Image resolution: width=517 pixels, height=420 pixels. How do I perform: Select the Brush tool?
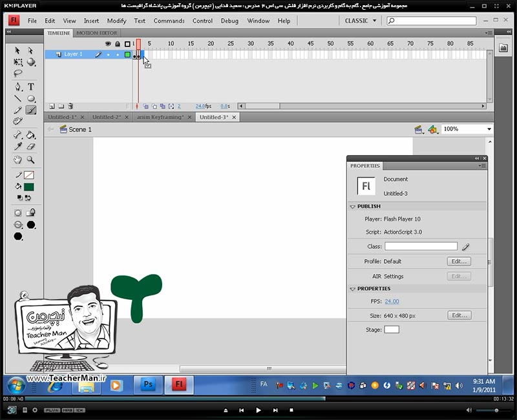(31, 110)
